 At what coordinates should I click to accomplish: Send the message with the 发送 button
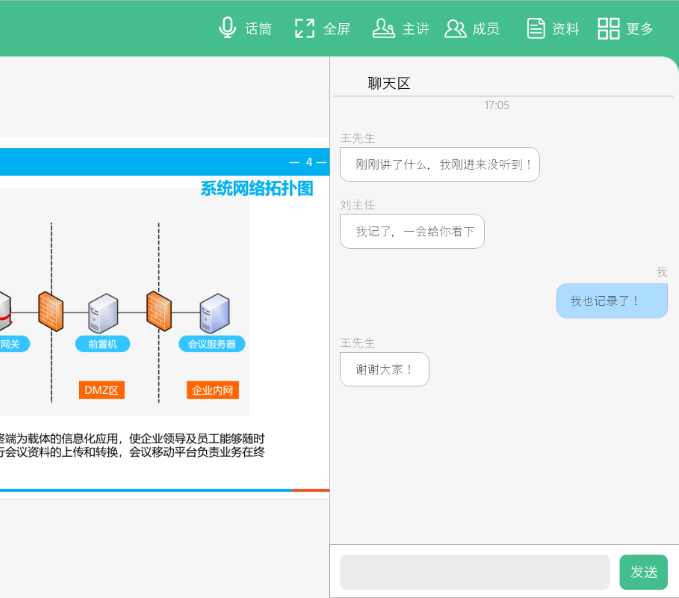pos(643,572)
